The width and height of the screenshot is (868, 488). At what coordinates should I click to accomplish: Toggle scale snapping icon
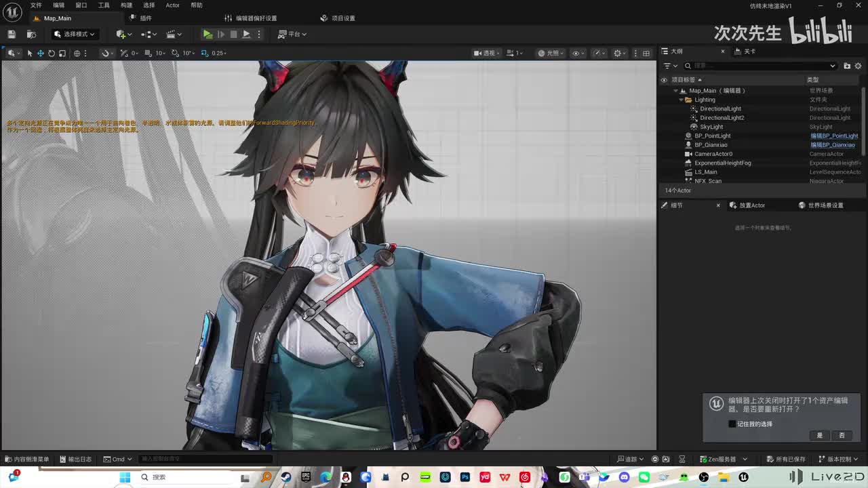pyautogui.click(x=205, y=53)
